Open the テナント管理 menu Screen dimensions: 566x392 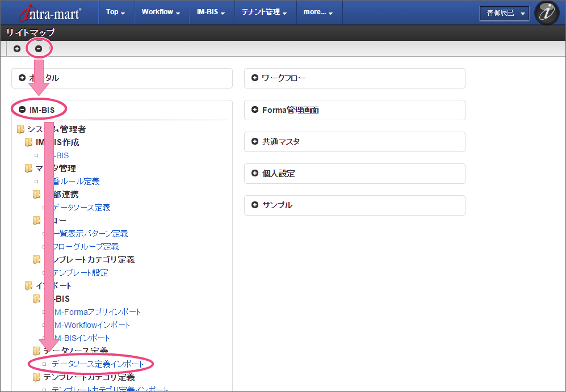coord(264,12)
